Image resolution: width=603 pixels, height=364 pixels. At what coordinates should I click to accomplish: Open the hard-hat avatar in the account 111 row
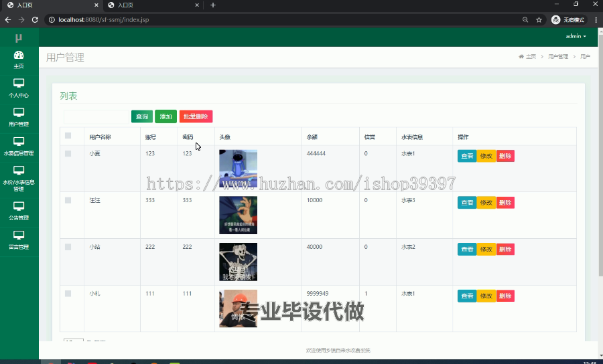point(238,308)
